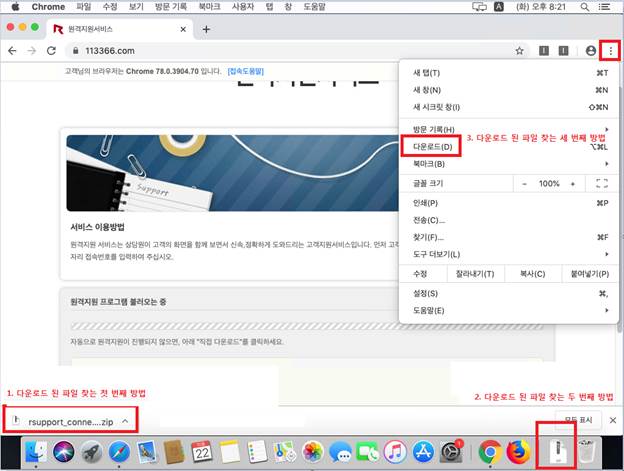
Task: Click the plus to increase zoom level
Action: (576, 184)
